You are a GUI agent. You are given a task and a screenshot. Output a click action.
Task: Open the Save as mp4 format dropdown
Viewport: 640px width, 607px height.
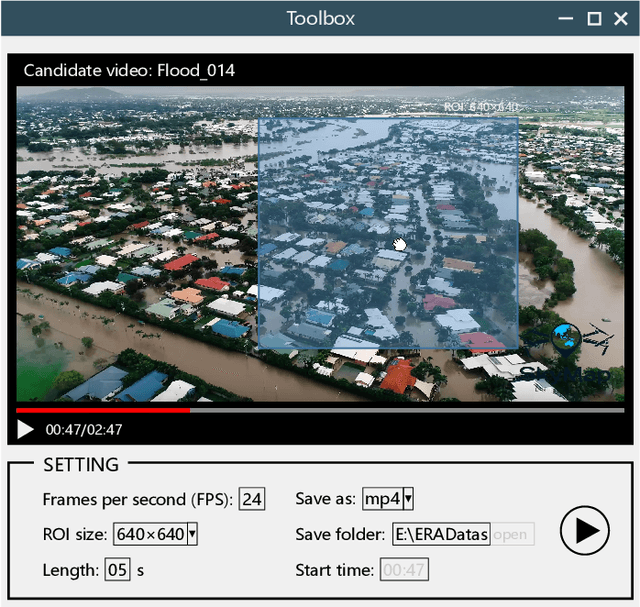408,499
